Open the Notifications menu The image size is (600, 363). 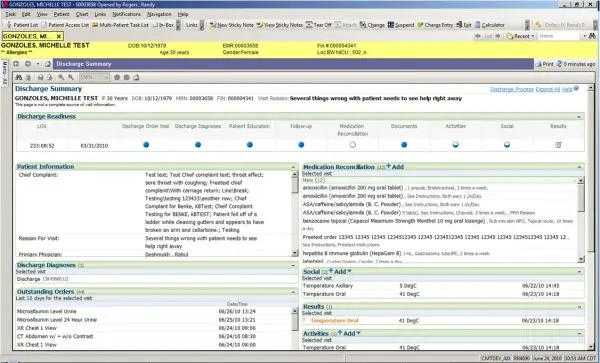tap(126, 14)
